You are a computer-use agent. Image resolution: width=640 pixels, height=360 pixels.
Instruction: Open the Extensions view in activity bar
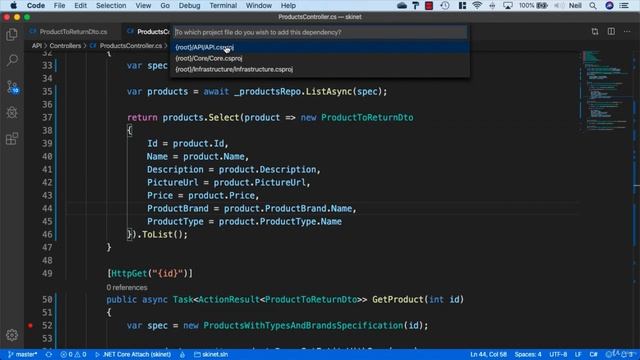12,139
